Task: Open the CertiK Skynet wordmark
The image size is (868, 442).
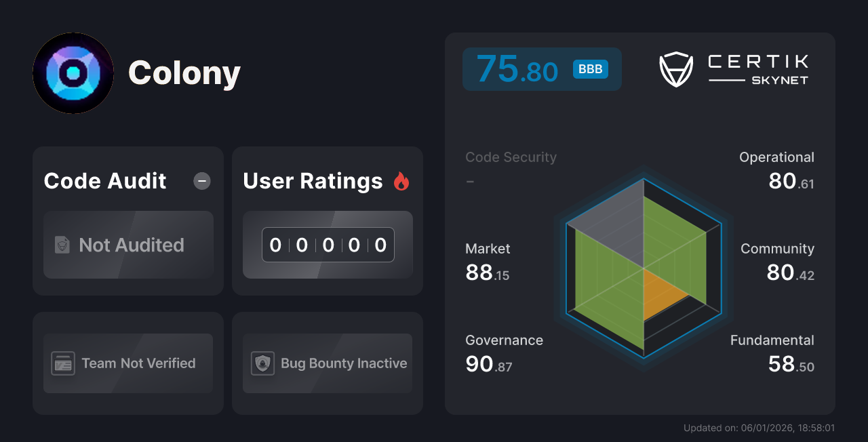Action: click(757, 68)
